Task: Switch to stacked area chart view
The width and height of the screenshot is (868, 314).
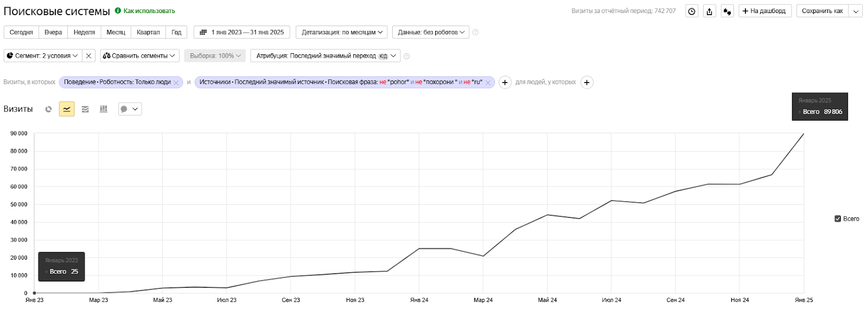Action: tap(85, 109)
